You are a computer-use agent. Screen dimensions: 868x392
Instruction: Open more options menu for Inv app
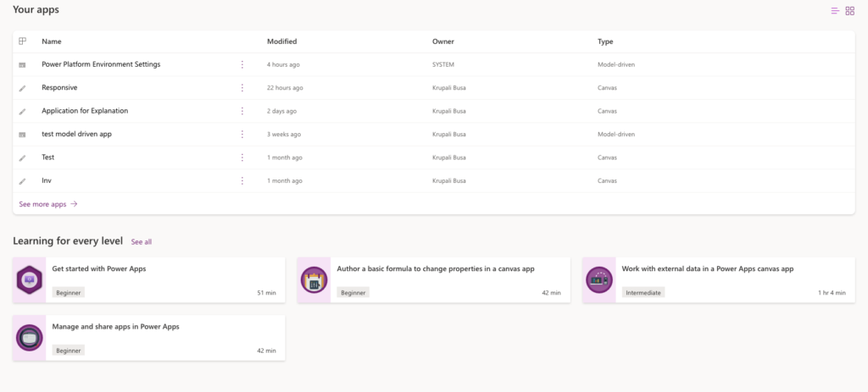point(242,181)
